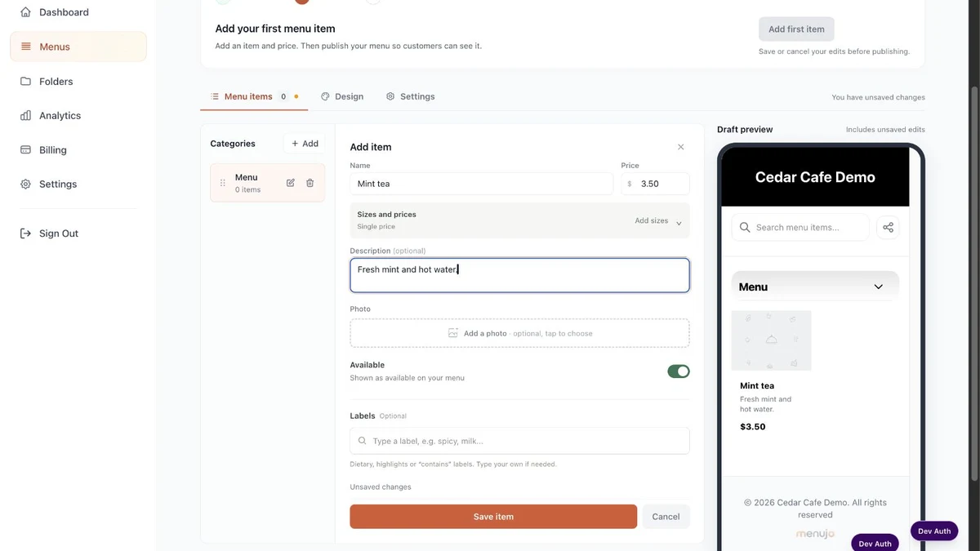Click the Cedar Cafe Demo preview header
This screenshot has width=980, height=551.
coord(815,177)
